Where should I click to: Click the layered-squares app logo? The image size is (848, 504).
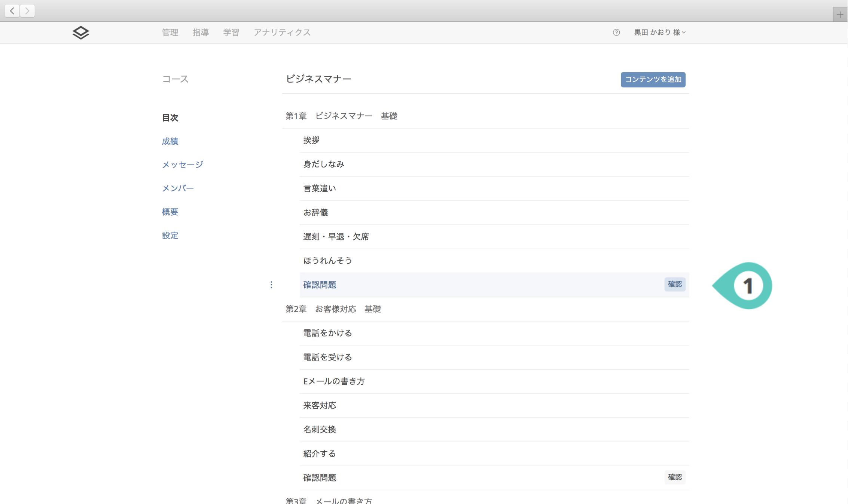point(81,33)
